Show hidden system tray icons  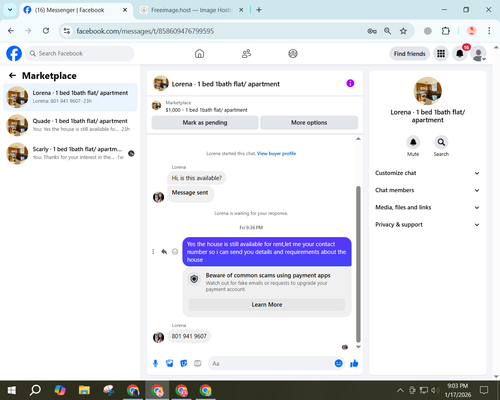pos(400,390)
